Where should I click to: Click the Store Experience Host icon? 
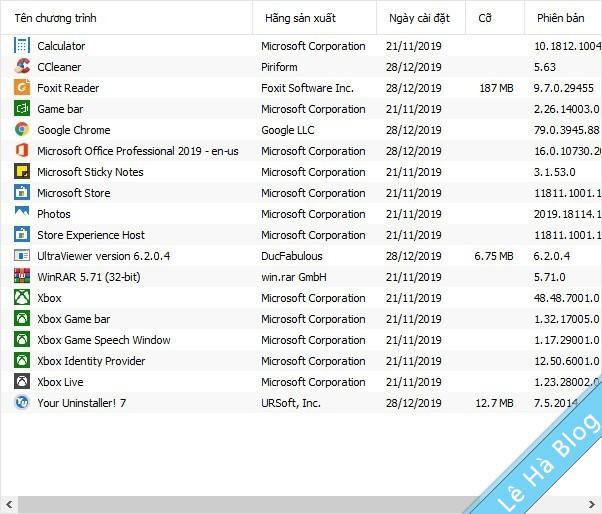coord(22,235)
